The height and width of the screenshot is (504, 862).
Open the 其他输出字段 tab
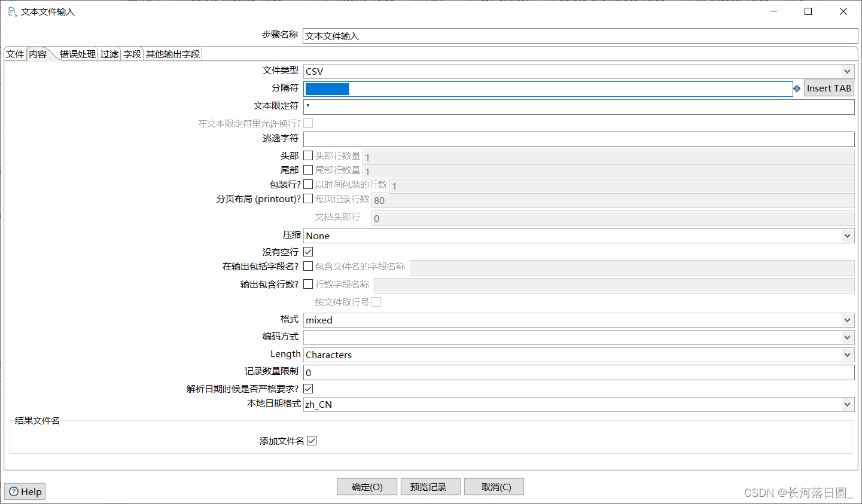tap(173, 54)
